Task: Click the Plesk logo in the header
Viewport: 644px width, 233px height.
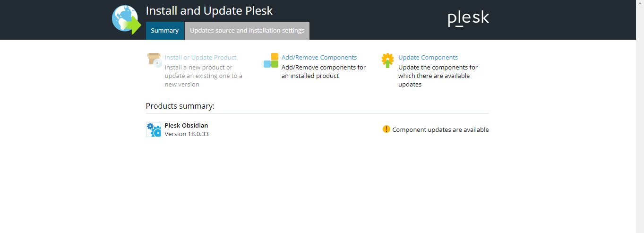Action: 468,18
